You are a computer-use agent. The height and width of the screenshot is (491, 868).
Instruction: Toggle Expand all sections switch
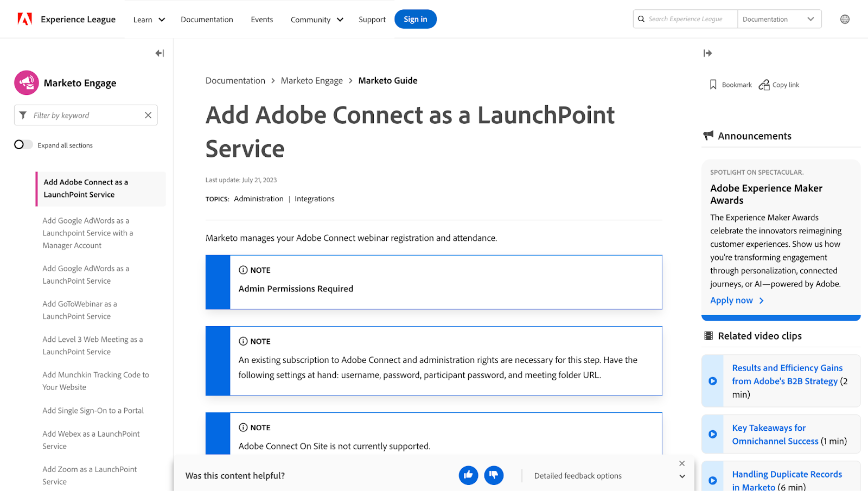[x=23, y=144]
